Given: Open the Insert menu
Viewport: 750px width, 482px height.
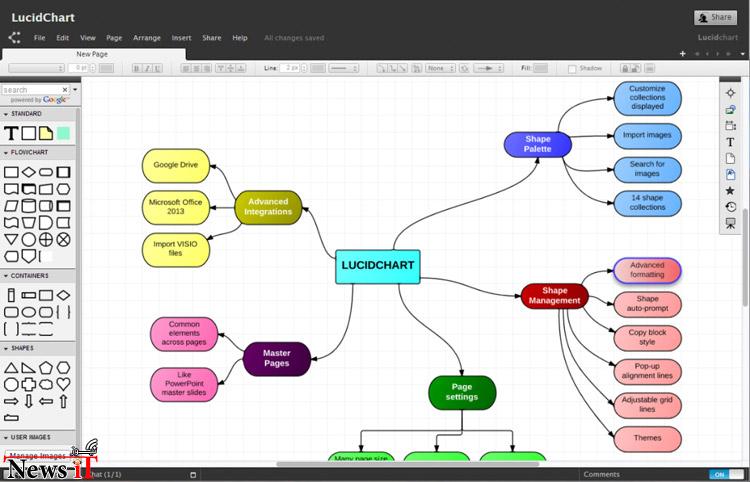Looking at the screenshot, I should pyautogui.click(x=181, y=38).
